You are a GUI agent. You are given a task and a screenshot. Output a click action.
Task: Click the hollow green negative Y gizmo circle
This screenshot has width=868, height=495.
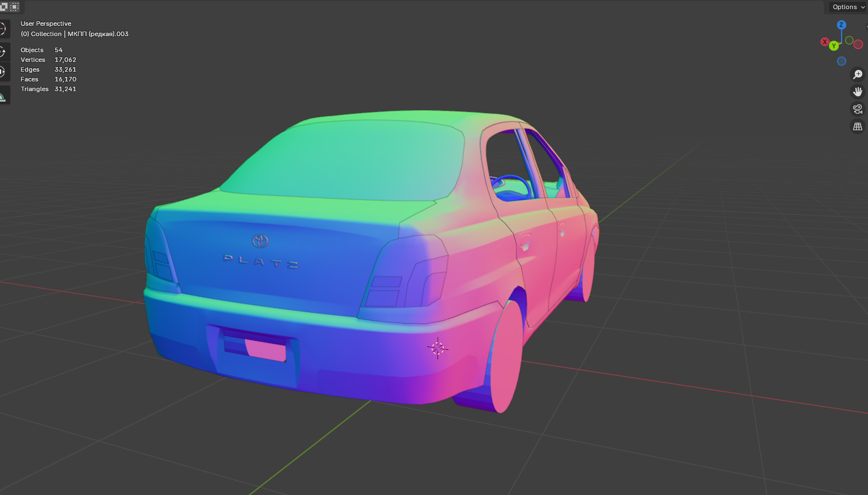[x=849, y=40]
